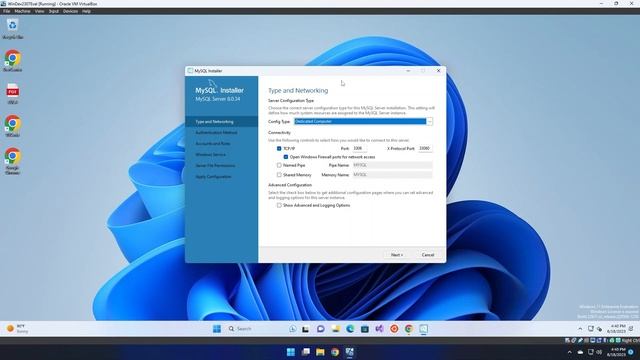Screen dimensions: 640x360
Task: Click the X Protocol Port field
Action: [x=425, y=149]
